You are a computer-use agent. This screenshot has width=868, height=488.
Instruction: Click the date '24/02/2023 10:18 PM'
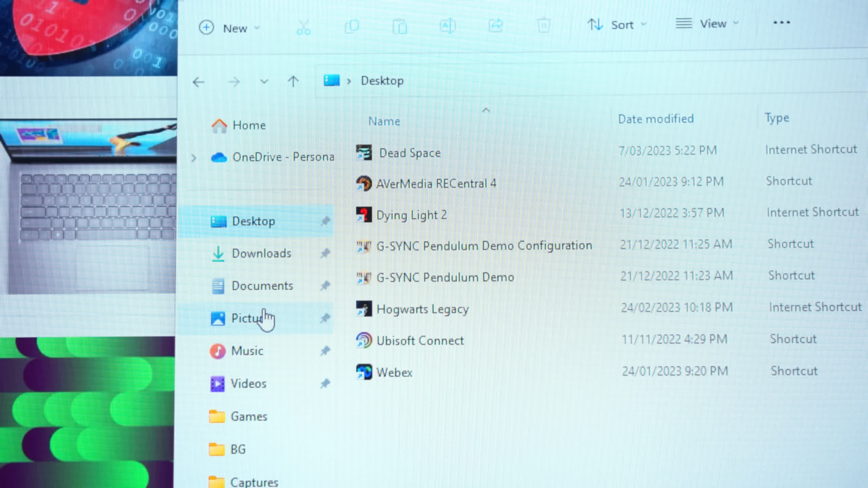[677, 308]
